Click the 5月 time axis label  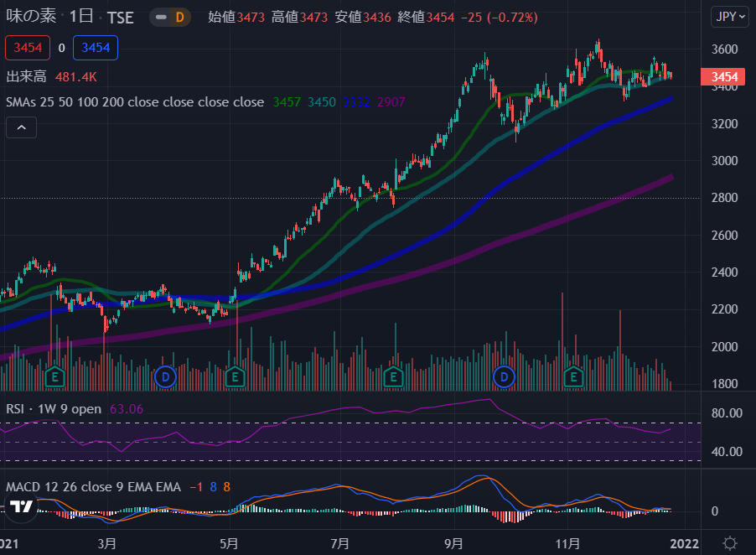pyautogui.click(x=229, y=544)
